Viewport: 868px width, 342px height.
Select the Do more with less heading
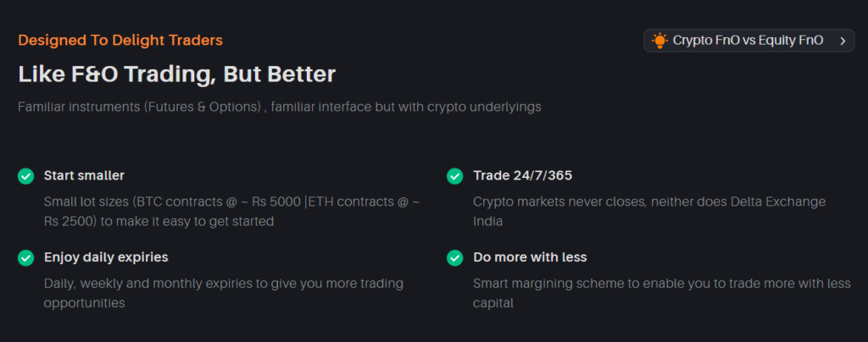tap(530, 257)
